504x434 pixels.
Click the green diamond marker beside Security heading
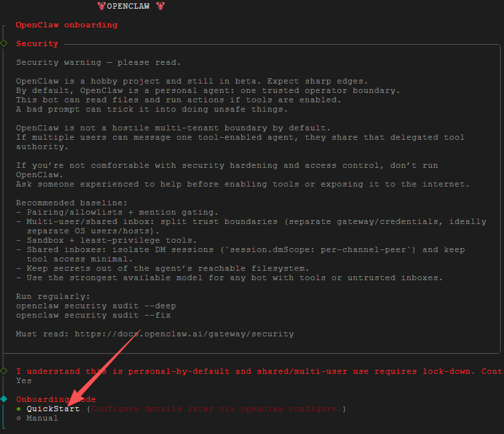4,43
